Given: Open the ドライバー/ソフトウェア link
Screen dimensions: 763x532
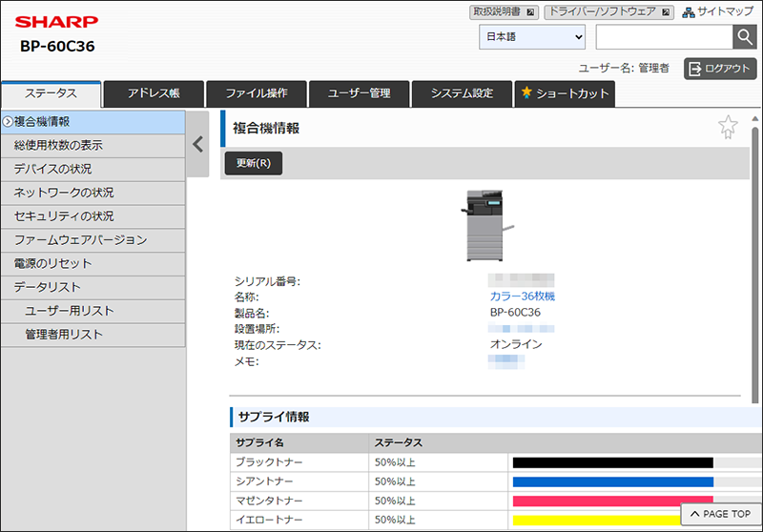Looking at the screenshot, I should 609,12.
